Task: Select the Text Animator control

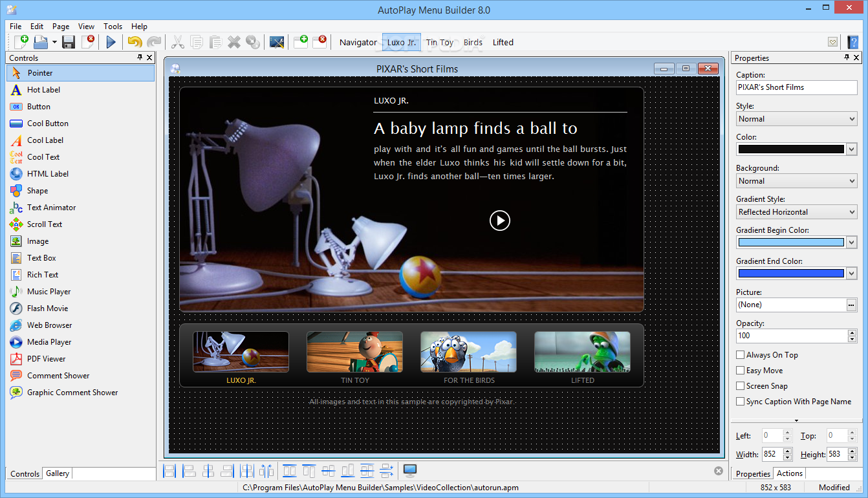Action: (81, 208)
